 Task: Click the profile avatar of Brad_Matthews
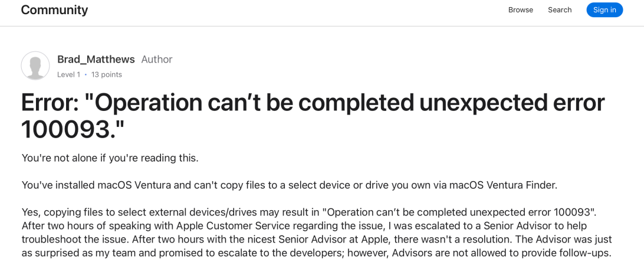35,66
